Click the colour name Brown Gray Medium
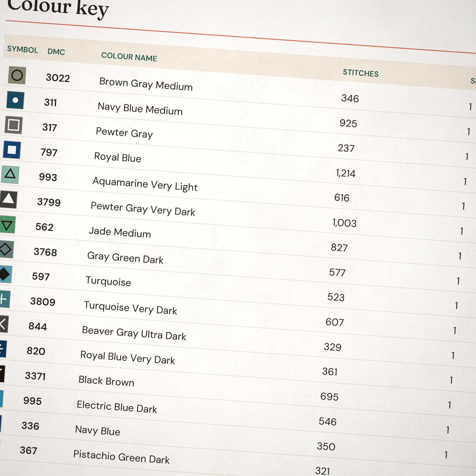 (x=146, y=84)
